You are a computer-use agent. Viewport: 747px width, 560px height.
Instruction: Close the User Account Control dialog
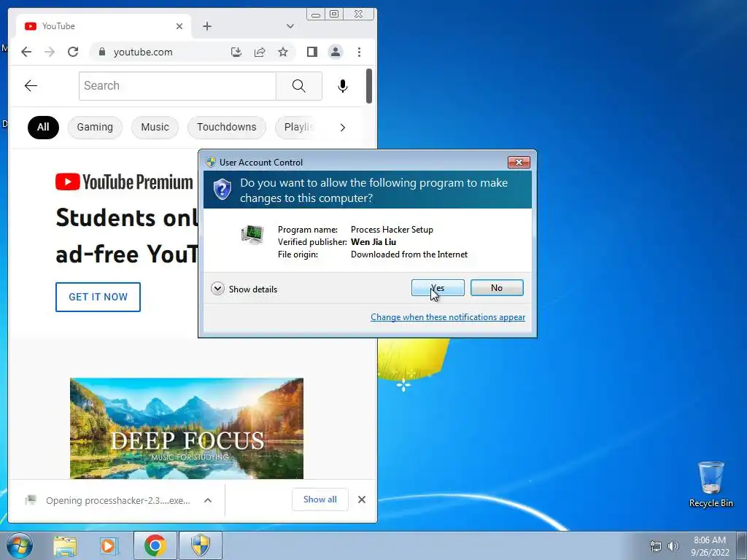click(519, 163)
